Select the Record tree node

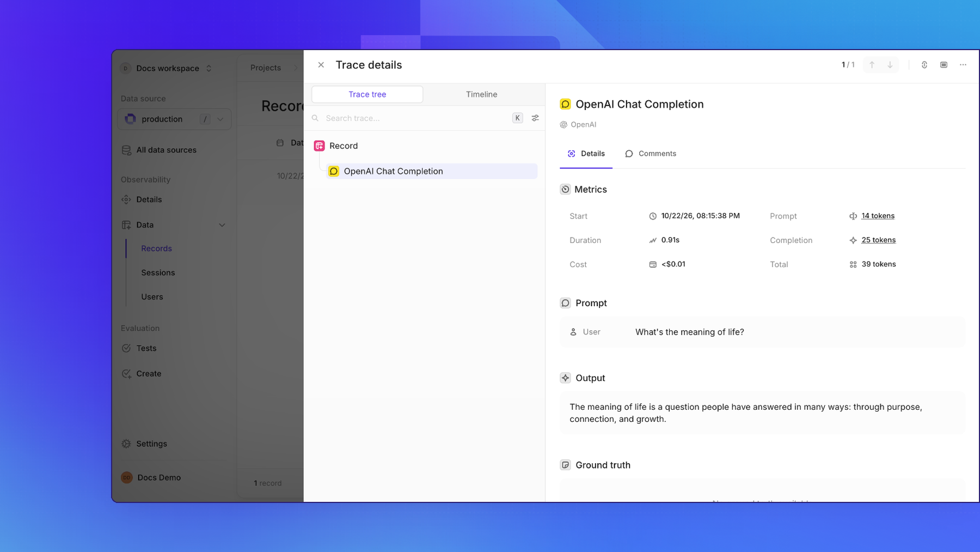coord(344,146)
